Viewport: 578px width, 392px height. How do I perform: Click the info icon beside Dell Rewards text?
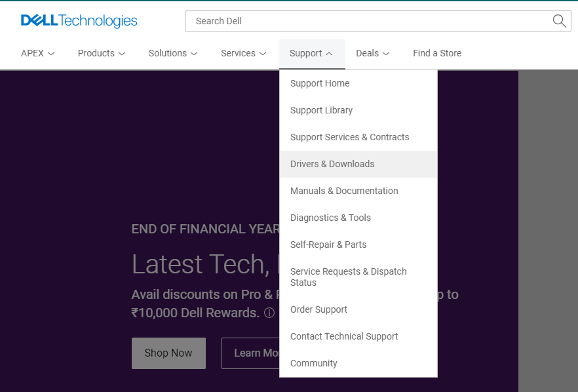point(269,313)
